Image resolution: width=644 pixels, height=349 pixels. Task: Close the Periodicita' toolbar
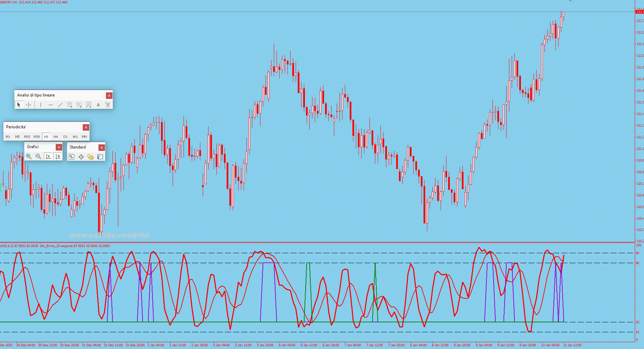point(86,127)
